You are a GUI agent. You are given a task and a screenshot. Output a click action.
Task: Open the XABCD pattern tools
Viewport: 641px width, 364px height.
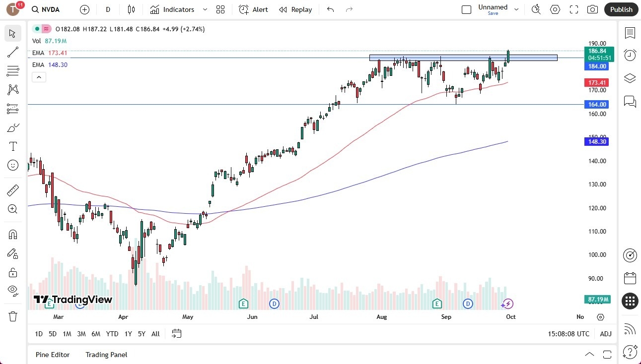pyautogui.click(x=12, y=90)
